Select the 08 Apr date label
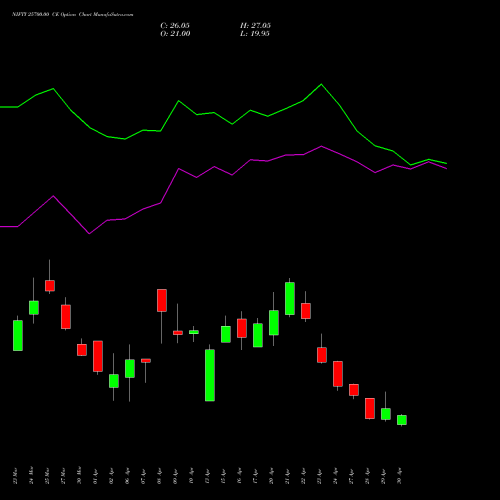 [x=159, y=476]
